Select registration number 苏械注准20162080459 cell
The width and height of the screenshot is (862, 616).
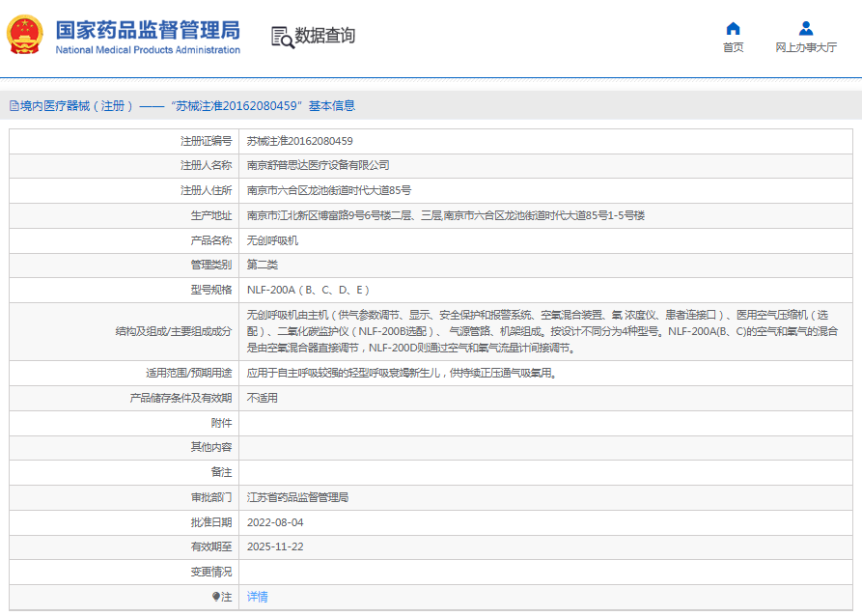click(x=300, y=141)
